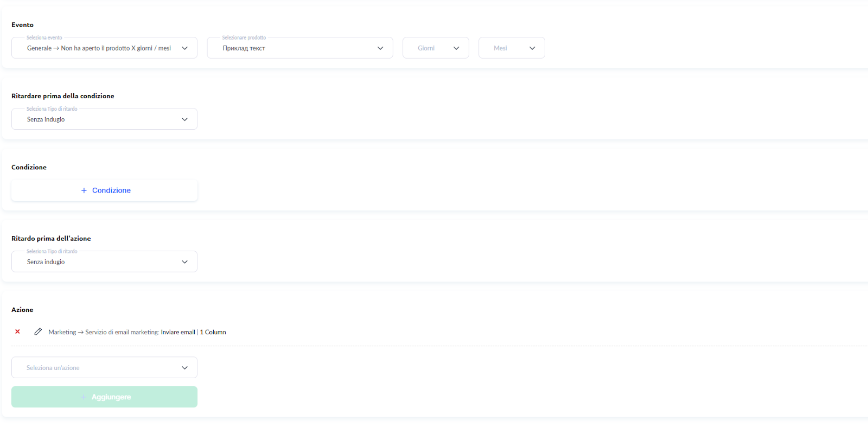The image size is (868, 427).
Task: Click the chevron arrow of Seleziona evento
Action: pyautogui.click(x=184, y=48)
